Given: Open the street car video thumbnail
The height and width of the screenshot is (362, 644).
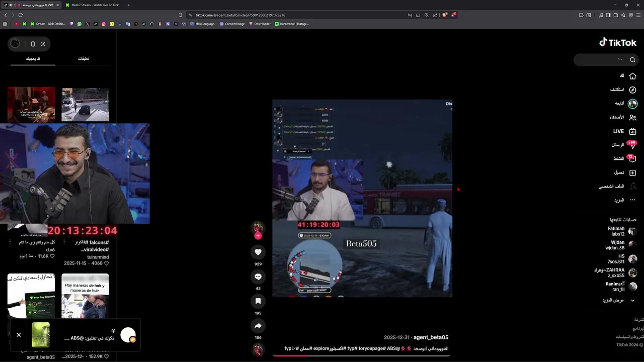Looking at the screenshot, I should coord(85,105).
